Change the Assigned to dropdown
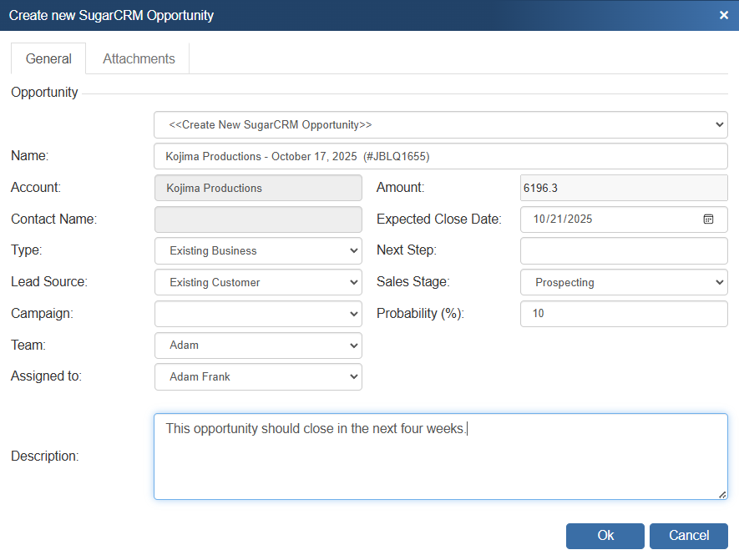739x560 pixels. (x=258, y=376)
